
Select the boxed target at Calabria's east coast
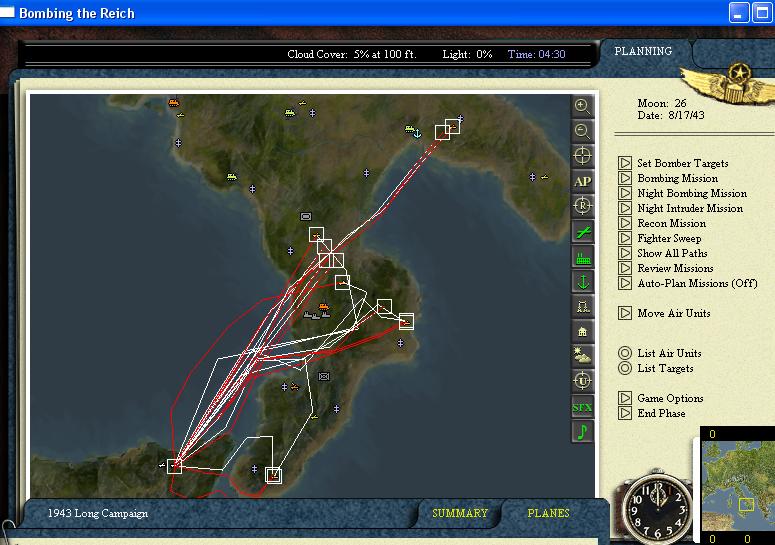tap(406, 322)
